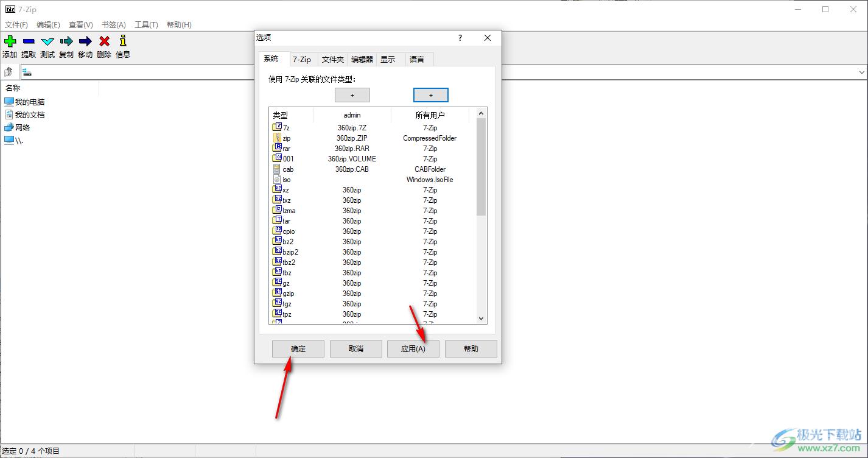Open the File (文件) menu

tap(16, 25)
